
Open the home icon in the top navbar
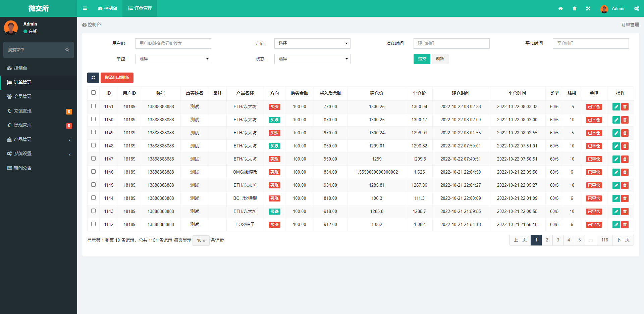click(560, 8)
